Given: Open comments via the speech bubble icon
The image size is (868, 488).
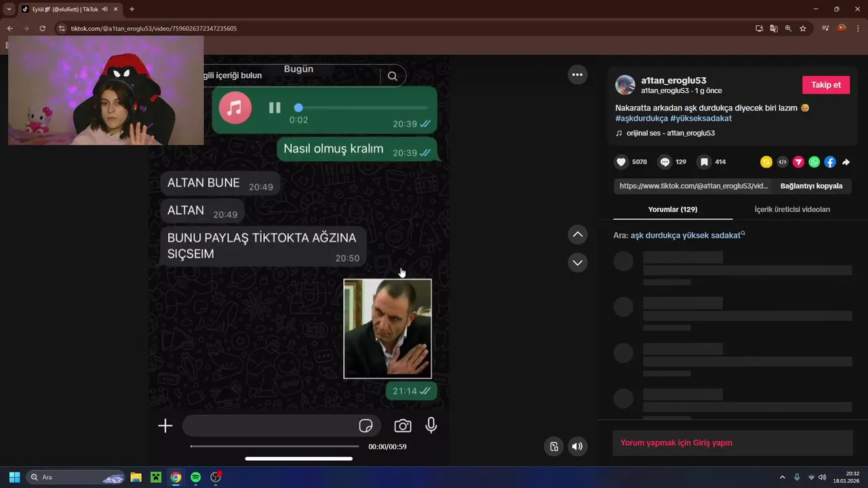Looking at the screenshot, I should 665,162.
